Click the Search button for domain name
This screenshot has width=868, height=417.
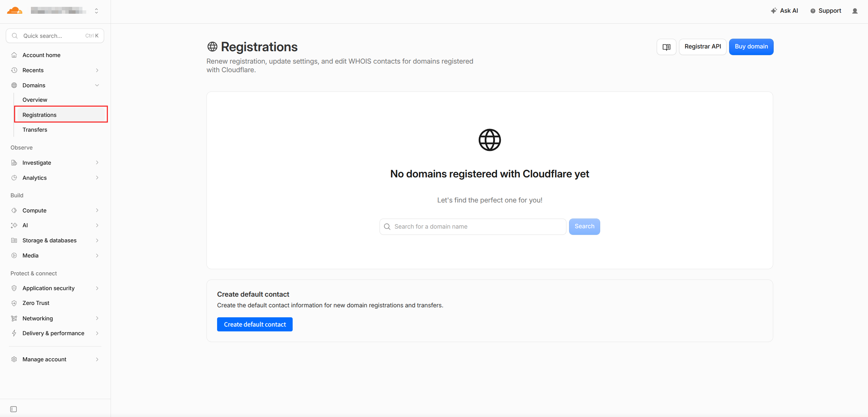pyautogui.click(x=584, y=227)
